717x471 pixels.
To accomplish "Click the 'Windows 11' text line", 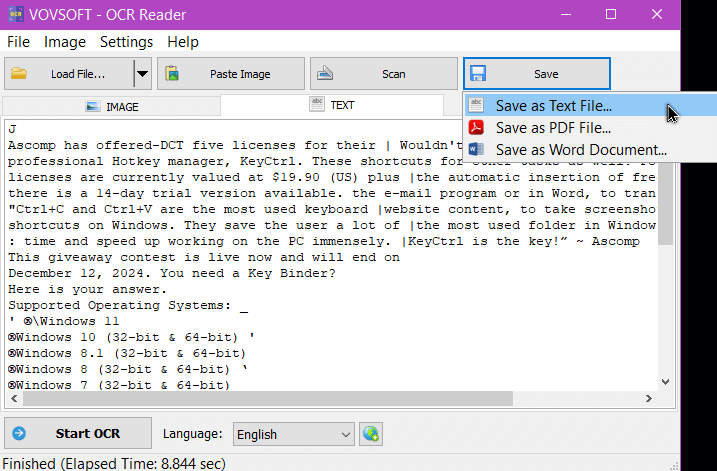I will [x=64, y=321].
